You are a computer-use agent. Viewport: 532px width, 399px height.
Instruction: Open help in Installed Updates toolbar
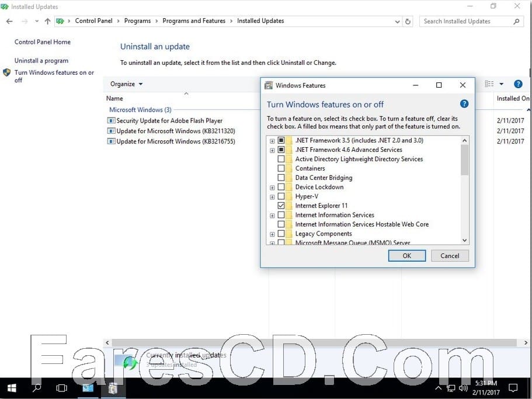pos(518,84)
